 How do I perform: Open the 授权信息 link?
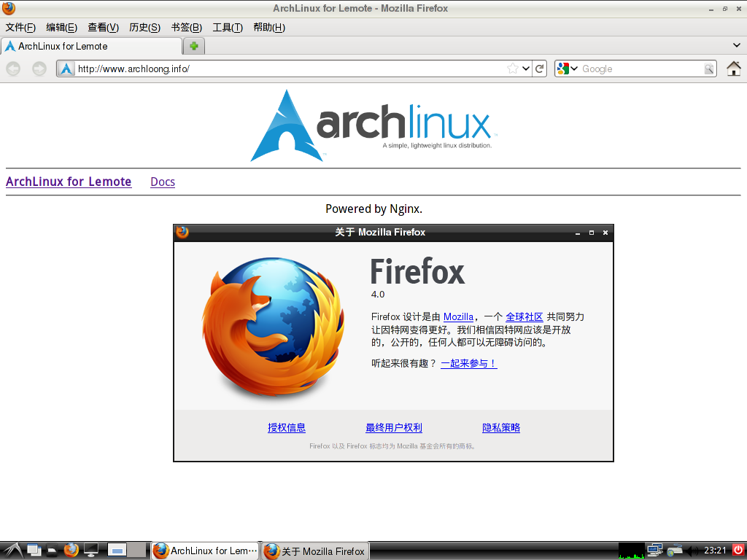coord(287,427)
